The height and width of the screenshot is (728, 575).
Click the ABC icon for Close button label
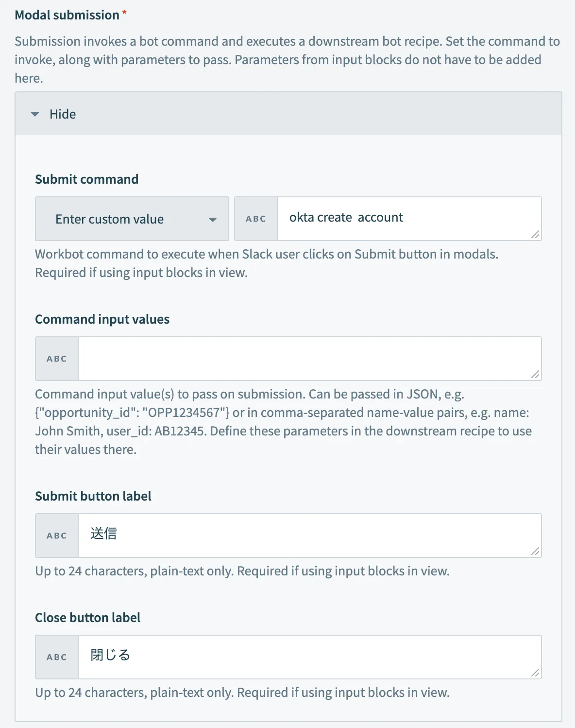57,657
